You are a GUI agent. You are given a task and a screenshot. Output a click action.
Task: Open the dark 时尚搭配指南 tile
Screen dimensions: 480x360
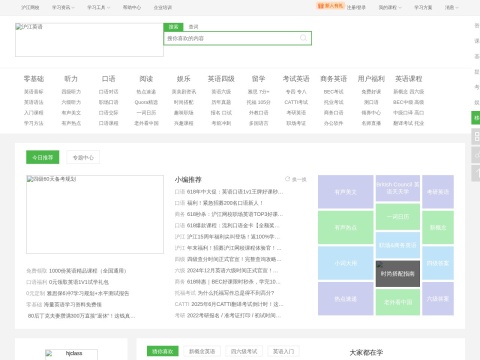coord(398,274)
